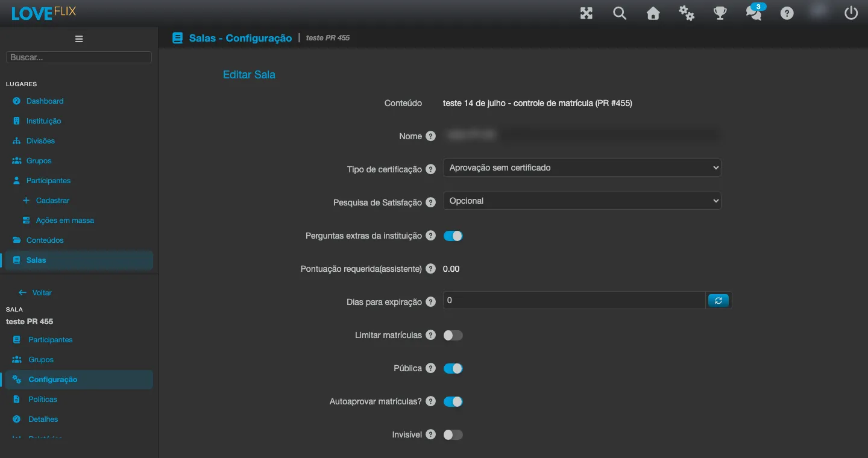868x458 pixels.
Task: Disable the Autoaprovar matrículas switch
Action: pyautogui.click(x=453, y=401)
